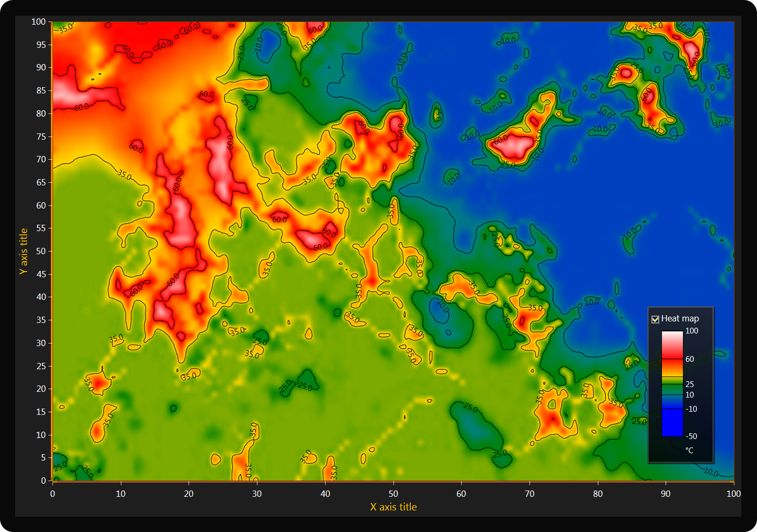Click the °C unit label in legend

[x=689, y=451]
